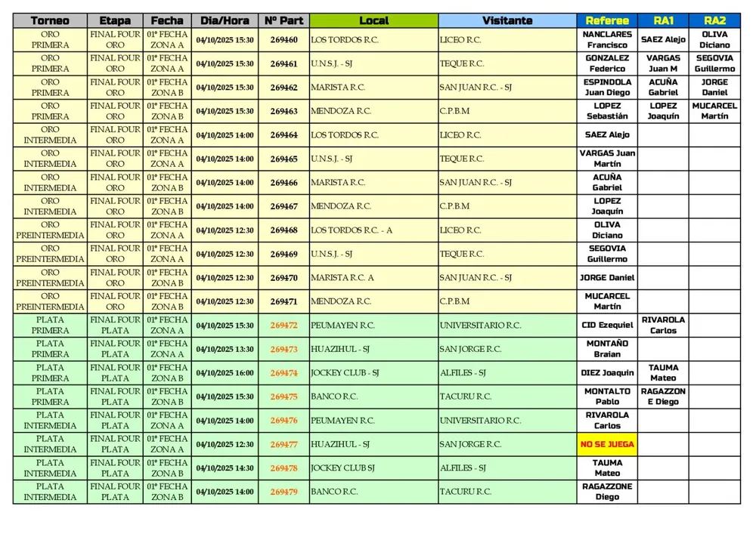Select the green Local column header
Image resolution: width=756 pixels, height=534 pixels.
(373, 21)
